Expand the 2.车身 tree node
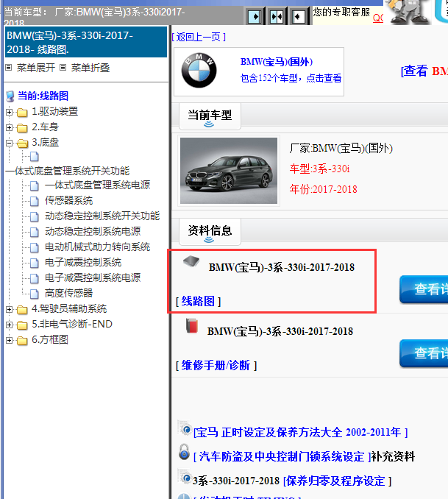448x499 pixels. [10, 127]
